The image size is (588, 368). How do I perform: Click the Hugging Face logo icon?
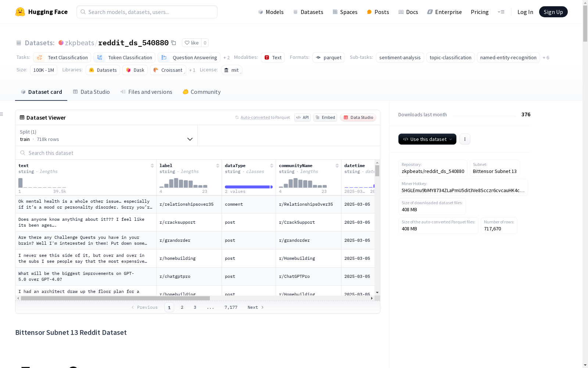[20, 12]
